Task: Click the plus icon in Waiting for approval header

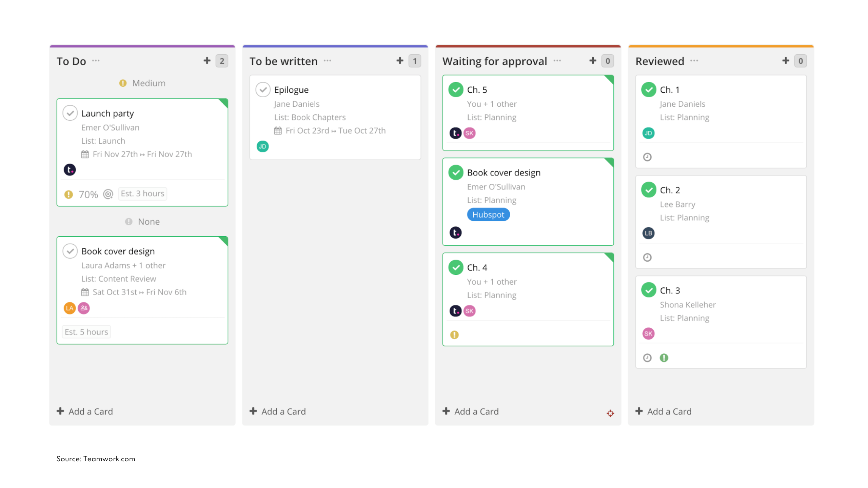Action: 593,61
